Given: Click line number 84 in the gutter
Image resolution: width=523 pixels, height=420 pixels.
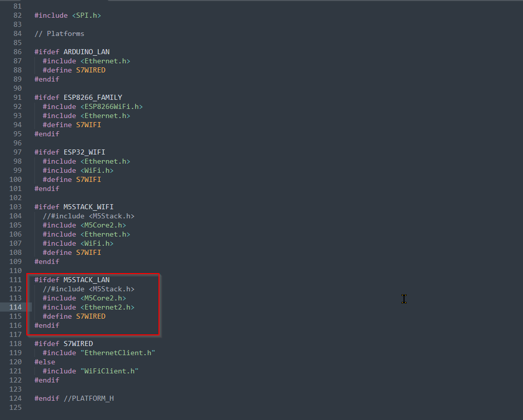Looking at the screenshot, I should pyautogui.click(x=17, y=34).
